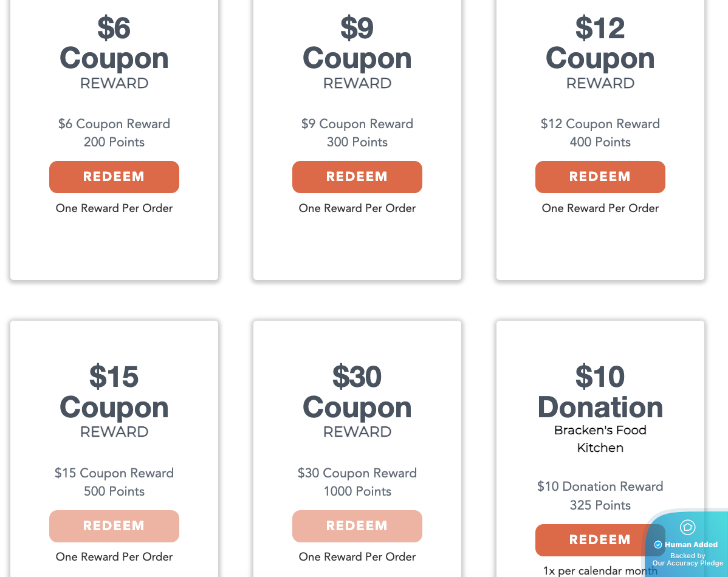
Task: Click the 1000 Points label
Action: pyautogui.click(x=357, y=491)
